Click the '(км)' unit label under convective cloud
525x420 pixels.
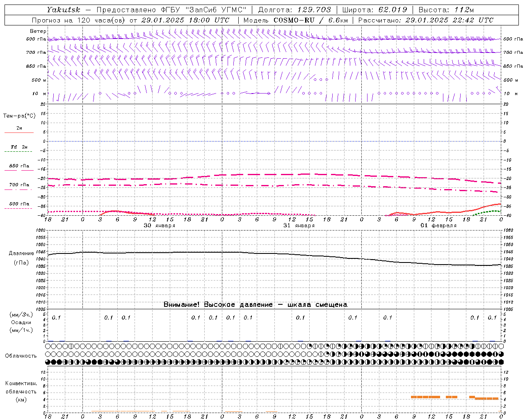tap(21, 399)
